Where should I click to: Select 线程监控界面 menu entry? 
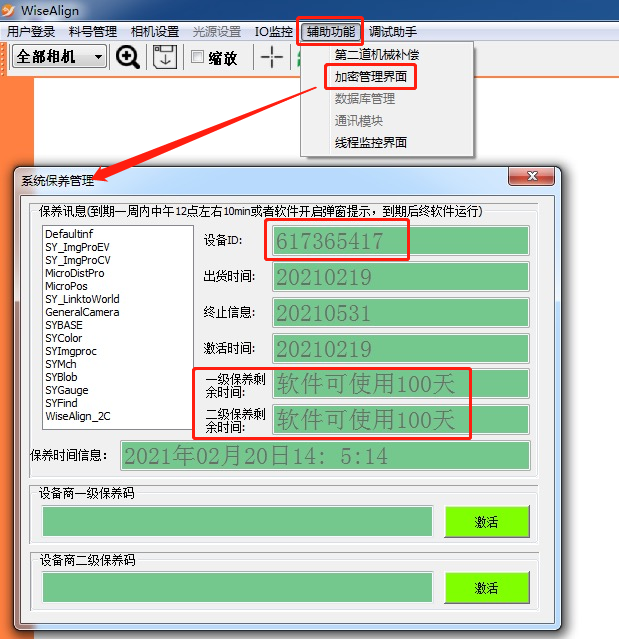point(371,142)
